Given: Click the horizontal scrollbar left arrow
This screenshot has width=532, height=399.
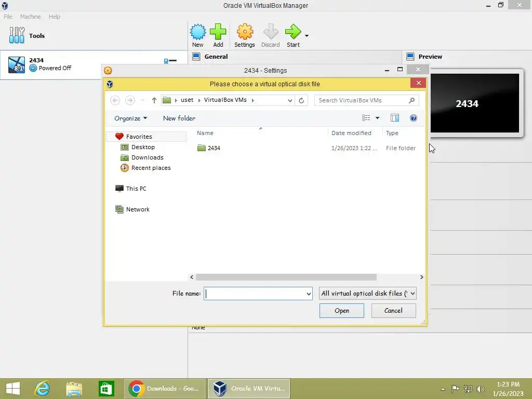Looking at the screenshot, I should coord(192,277).
